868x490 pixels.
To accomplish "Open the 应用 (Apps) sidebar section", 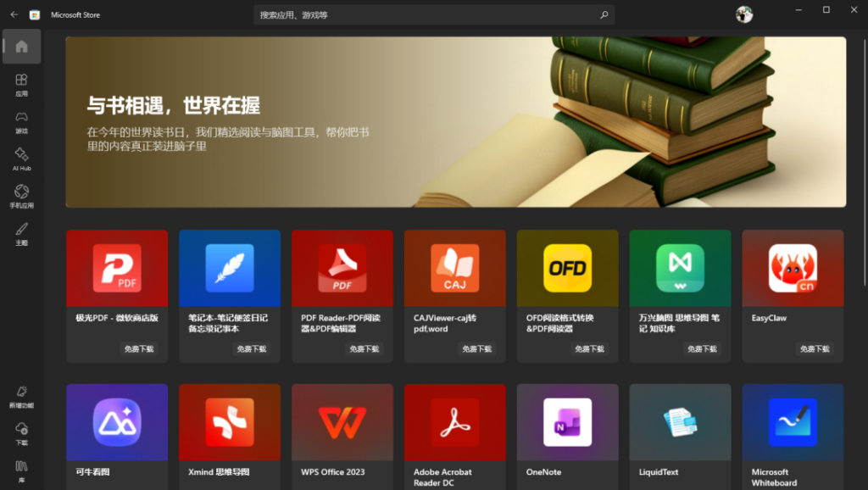I will click(x=21, y=85).
